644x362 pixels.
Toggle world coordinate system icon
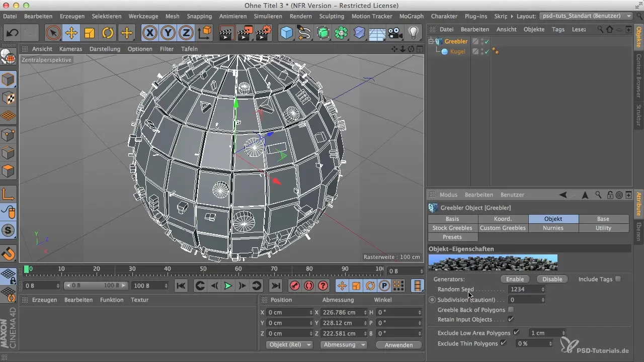click(x=205, y=33)
